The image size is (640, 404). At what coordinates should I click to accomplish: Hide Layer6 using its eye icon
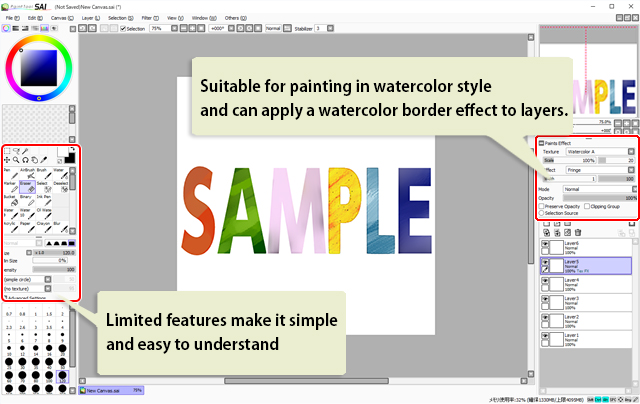click(545, 245)
